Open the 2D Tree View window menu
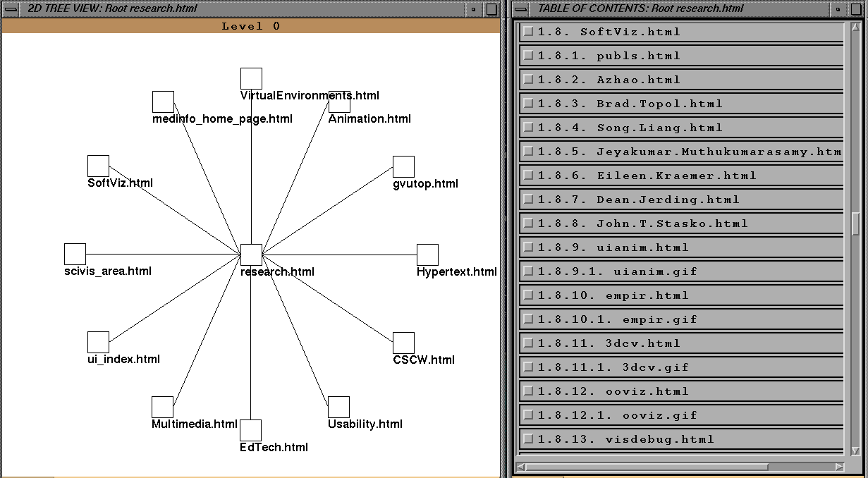868x478 pixels. point(12,9)
